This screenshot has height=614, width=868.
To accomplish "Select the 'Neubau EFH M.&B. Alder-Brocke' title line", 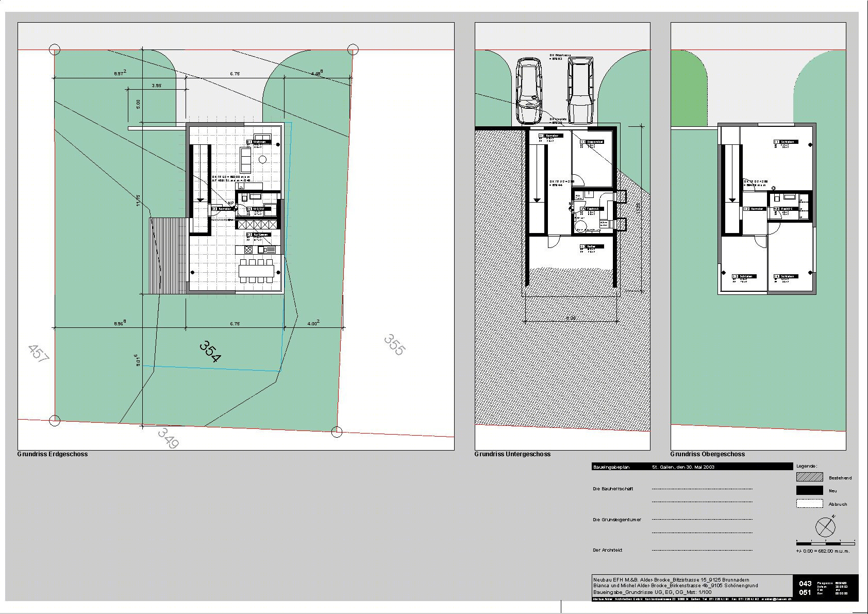I will pos(671,580).
